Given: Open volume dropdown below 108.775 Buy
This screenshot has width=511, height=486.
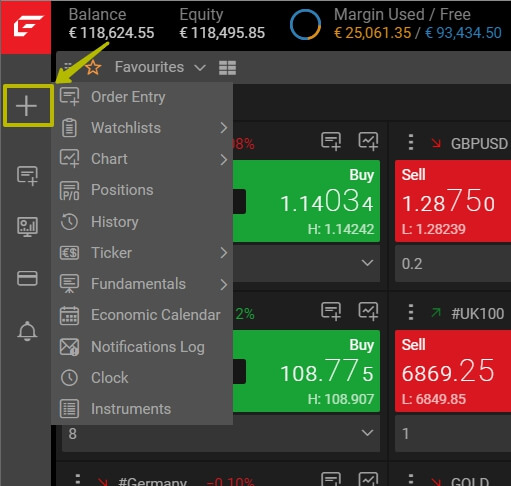Looking at the screenshot, I should point(367,433).
